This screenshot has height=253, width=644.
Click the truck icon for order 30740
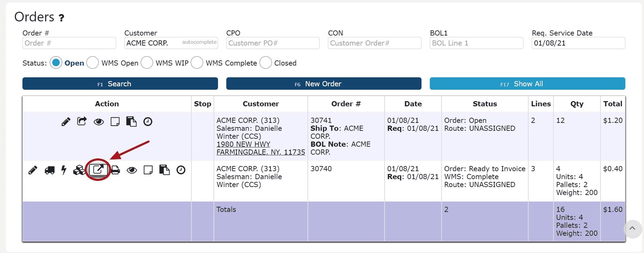tap(49, 170)
